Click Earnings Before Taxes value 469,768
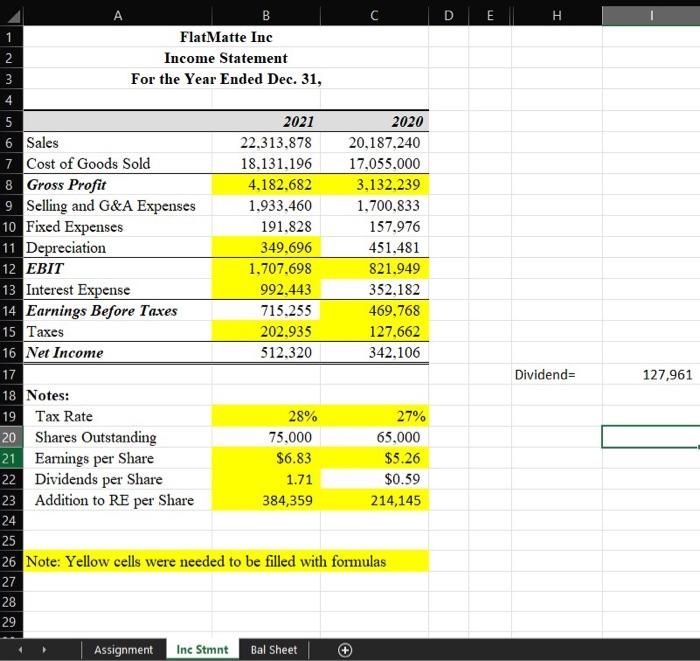Image resolution: width=700 pixels, height=661 pixels. point(375,311)
